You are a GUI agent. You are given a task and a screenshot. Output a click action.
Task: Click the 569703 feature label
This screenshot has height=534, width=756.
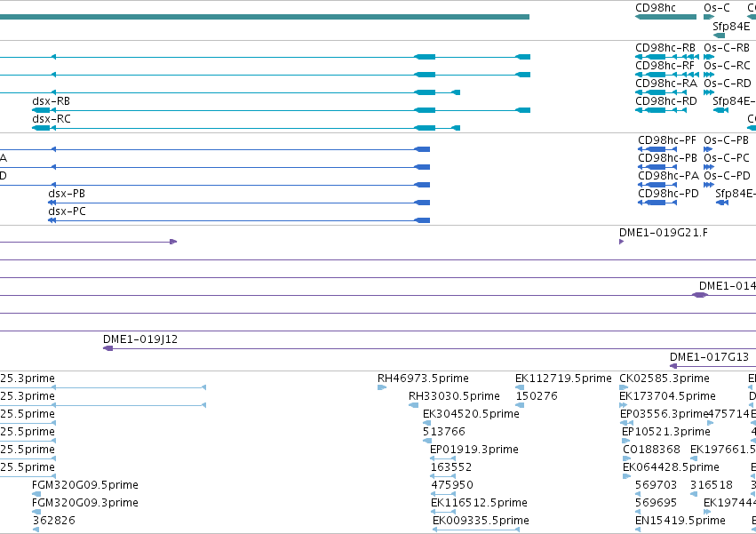click(656, 485)
